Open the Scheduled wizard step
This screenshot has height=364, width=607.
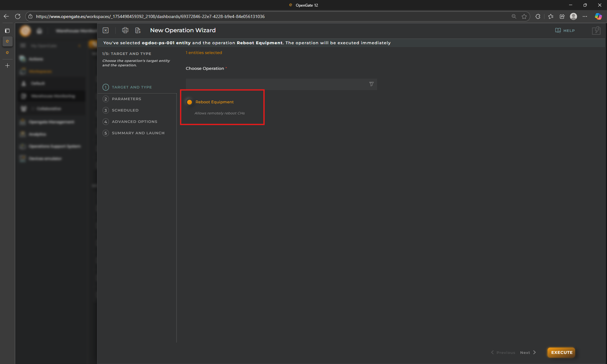pos(125,110)
